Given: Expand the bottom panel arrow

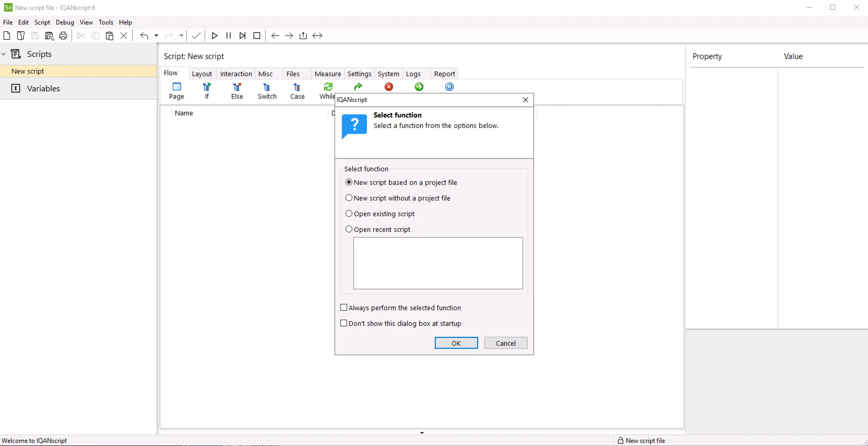Looking at the screenshot, I should [x=422, y=432].
